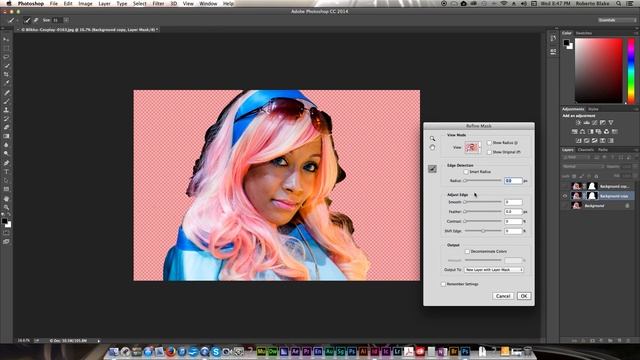Click the Radius value input field
The image size is (640, 360).
[x=513, y=181]
